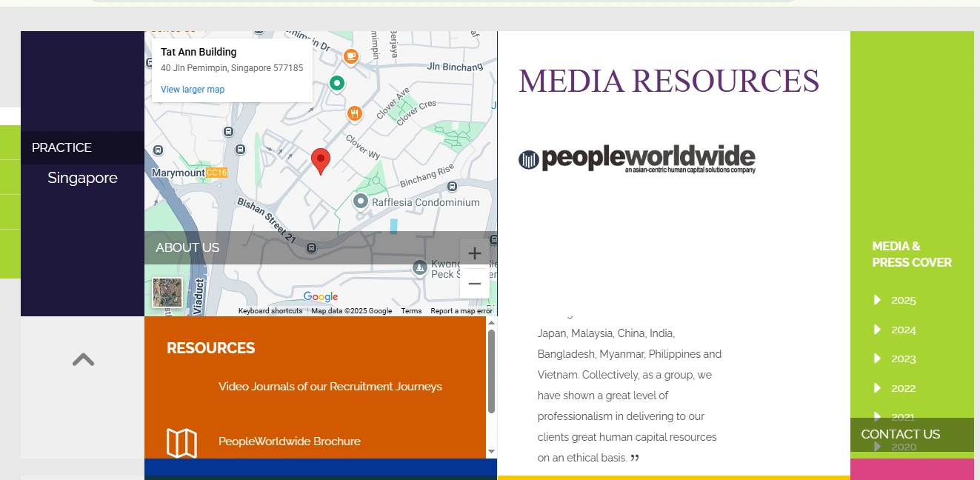The width and height of the screenshot is (980, 480).
Task: Open the PeopleWorldwide Brochure link
Action: pyautogui.click(x=289, y=441)
